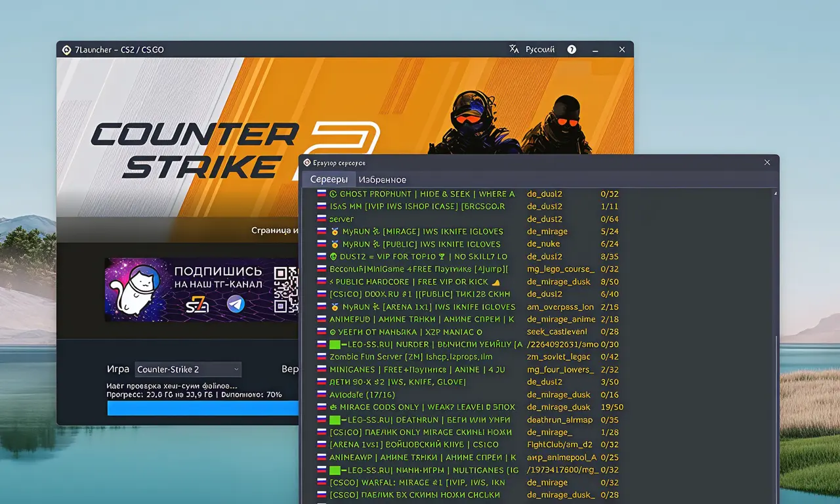The height and width of the screenshot is (504, 840).
Task: Switch to the Серверы tab
Action: [329, 179]
